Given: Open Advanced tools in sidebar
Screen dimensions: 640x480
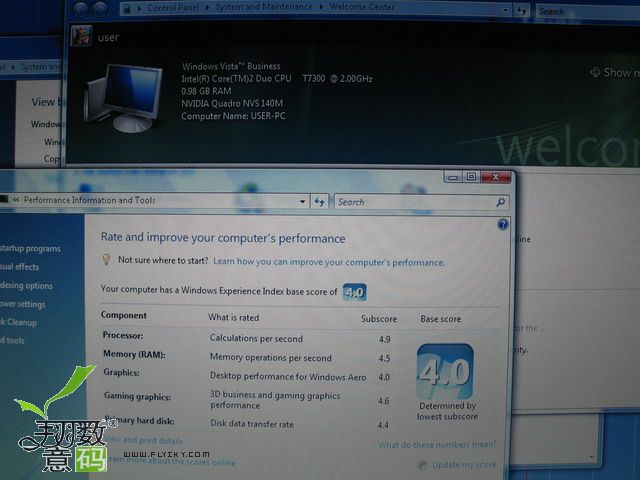Looking at the screenshot, I should pos(12,340).
